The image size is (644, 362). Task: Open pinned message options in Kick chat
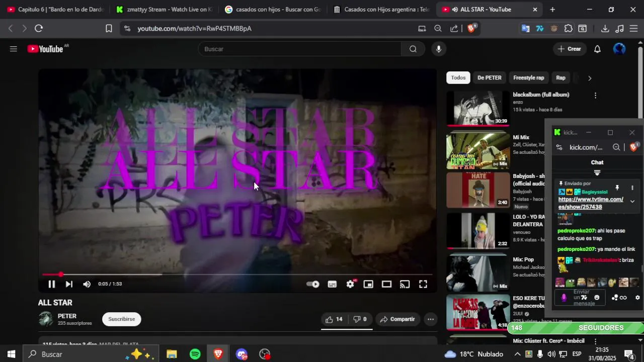click(x=632, y=188)
